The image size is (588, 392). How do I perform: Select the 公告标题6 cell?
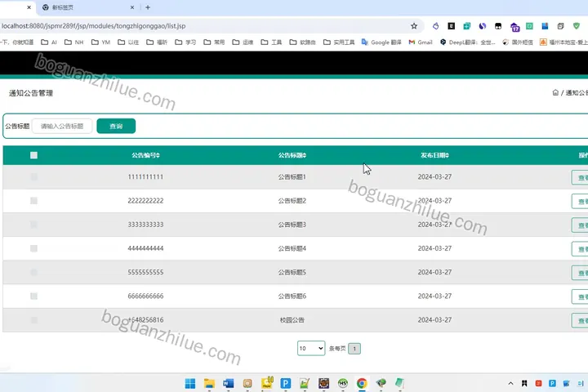click(x=292, y=296)
